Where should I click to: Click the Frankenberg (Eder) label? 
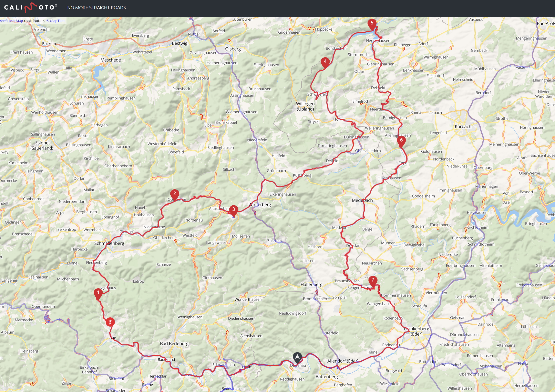417,331
